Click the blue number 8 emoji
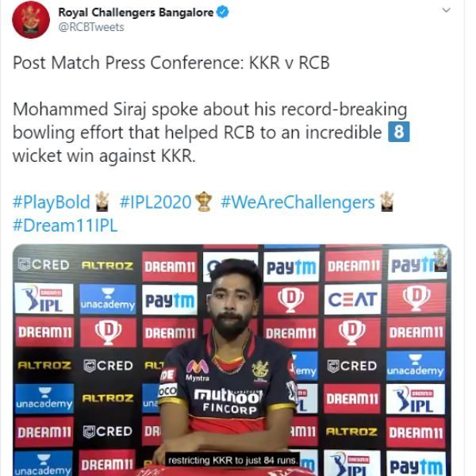Screen dimensions: 476x476 click(399, 132)
